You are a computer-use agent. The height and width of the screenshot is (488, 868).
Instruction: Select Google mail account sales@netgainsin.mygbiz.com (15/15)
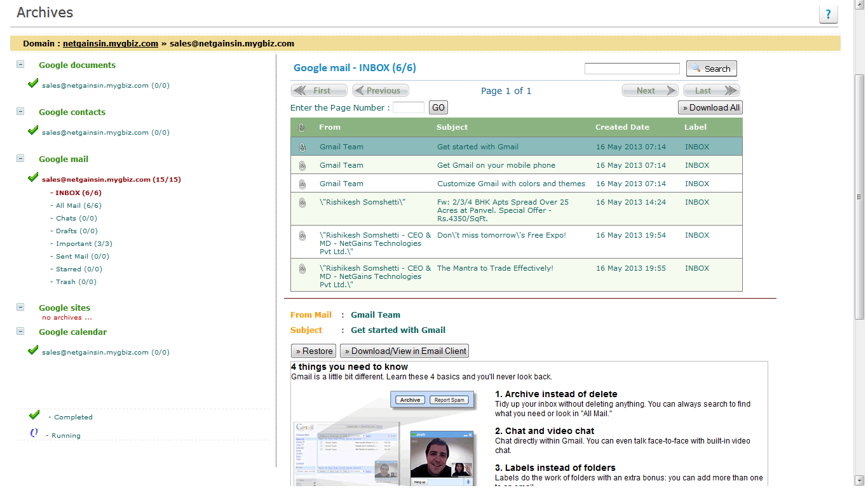pyautogui.click(x=111, y=179)
